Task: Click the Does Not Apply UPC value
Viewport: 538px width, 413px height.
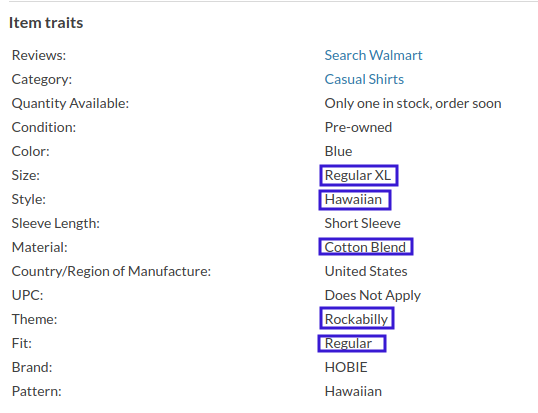Action: pyautogui.click(x=373, y=295)
